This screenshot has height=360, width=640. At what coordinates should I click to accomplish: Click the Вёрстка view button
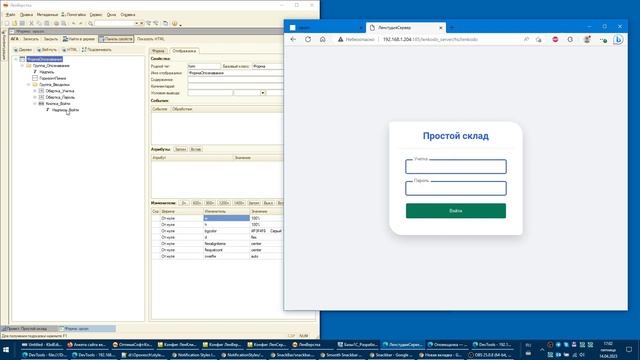tap(47, 50)
